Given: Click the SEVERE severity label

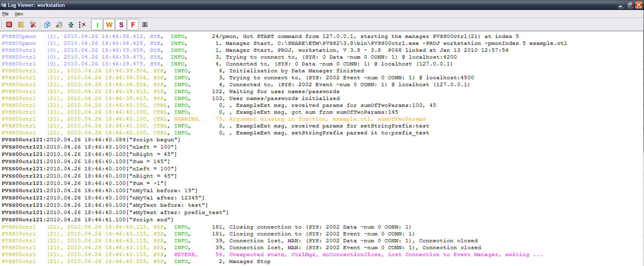Looking at the screenshot, I should coord(185,254).
